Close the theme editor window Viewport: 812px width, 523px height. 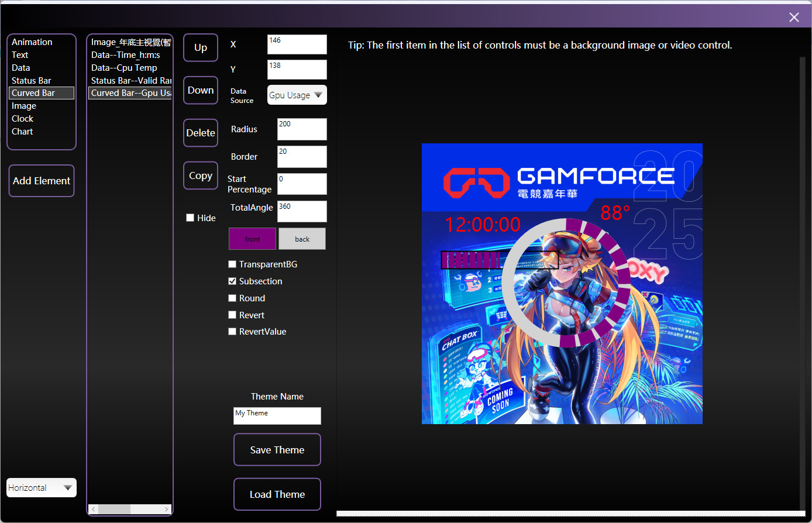[x=794, y=18]
